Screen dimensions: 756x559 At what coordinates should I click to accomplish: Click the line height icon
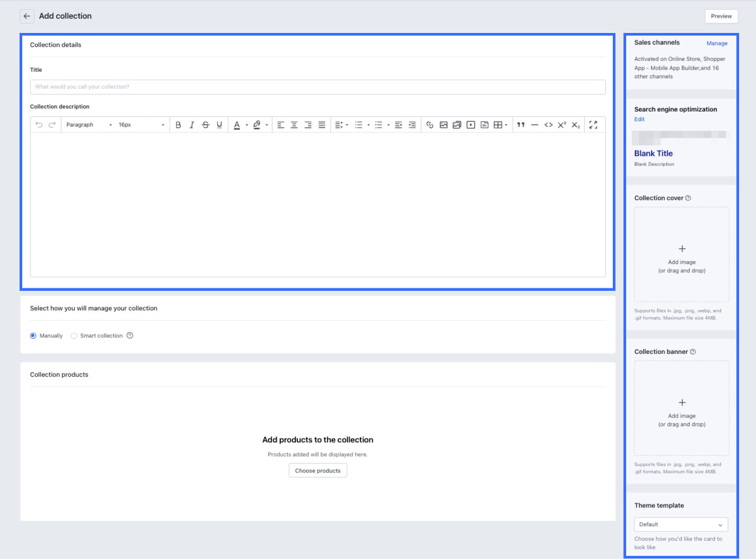[339, 125]
